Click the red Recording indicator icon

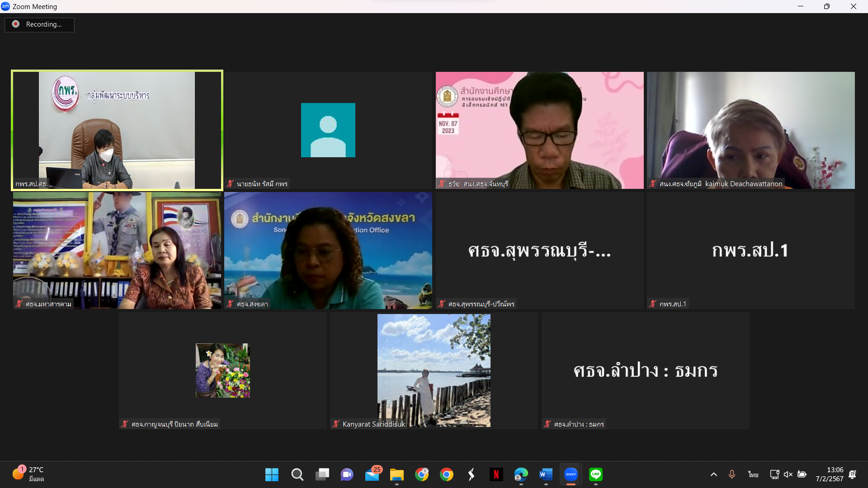16,24
